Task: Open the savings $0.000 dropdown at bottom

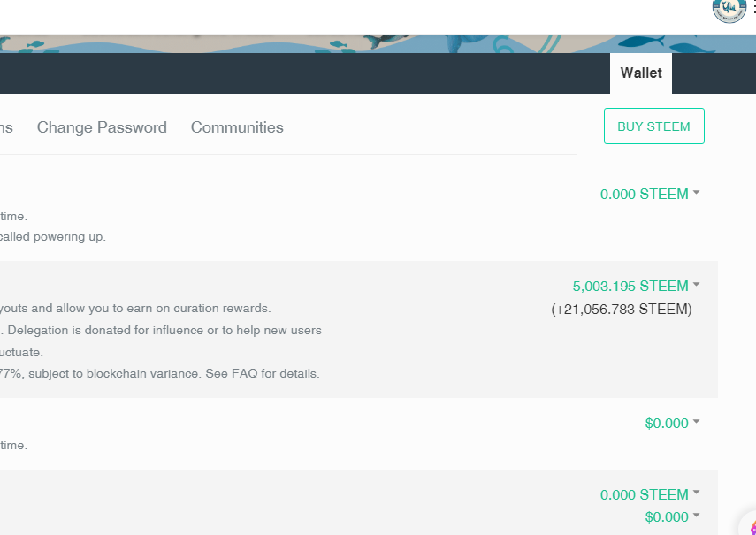Action: click(x=672, y=516)
